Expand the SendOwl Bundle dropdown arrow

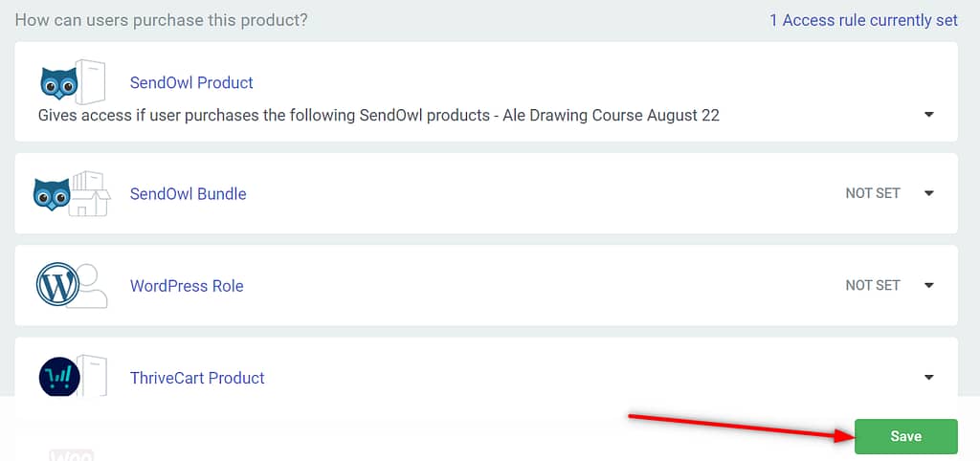click(x=928, y=193)
